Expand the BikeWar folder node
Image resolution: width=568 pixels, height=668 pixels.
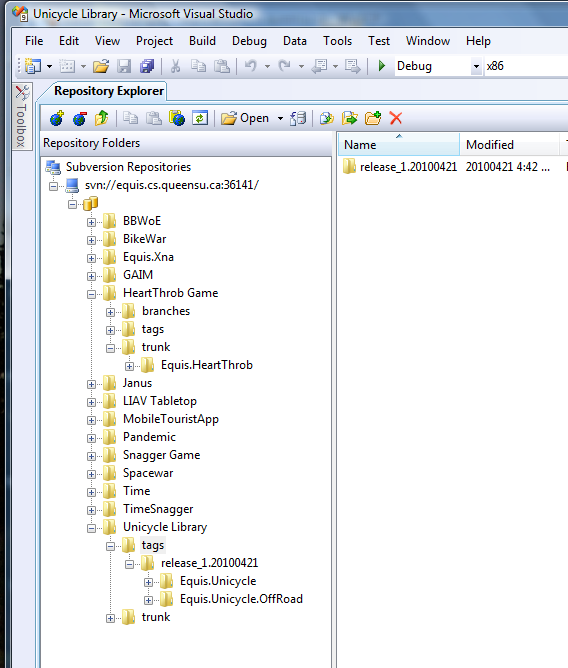pyautogui.click(x=91, y=240)
